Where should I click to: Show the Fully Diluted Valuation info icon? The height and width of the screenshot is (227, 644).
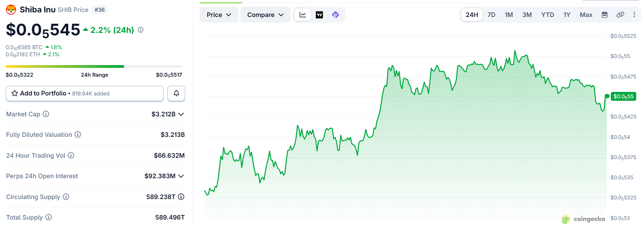pyautogui.click(x=78, y=134)
